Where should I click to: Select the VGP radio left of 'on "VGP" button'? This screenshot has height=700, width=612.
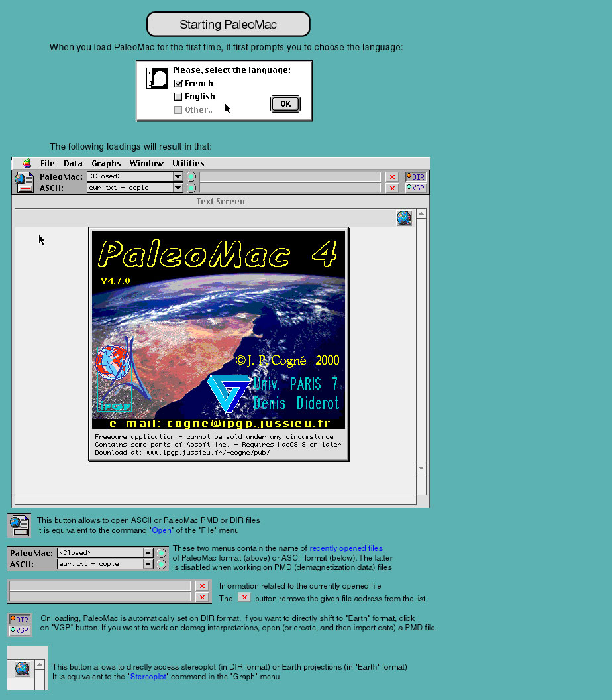(x=19, y=630)
